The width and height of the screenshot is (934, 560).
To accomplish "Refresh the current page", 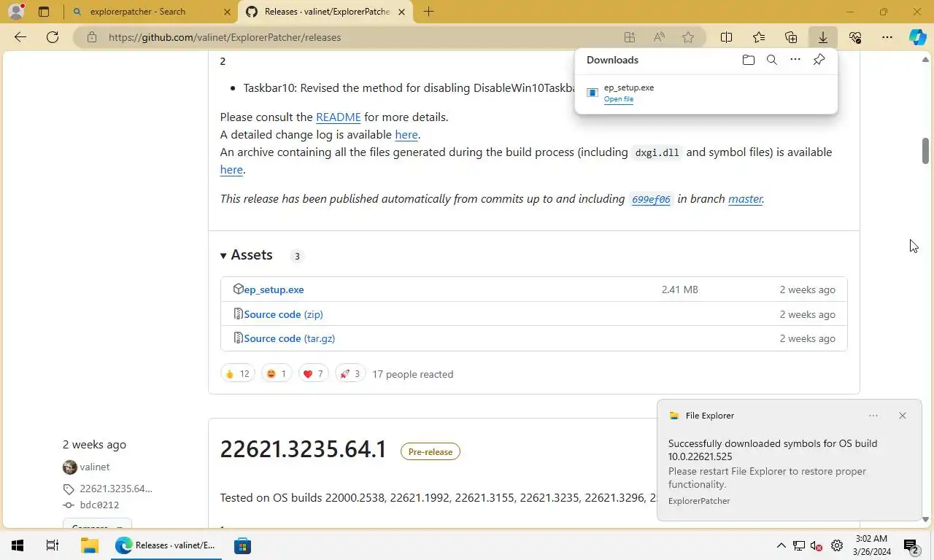I will (53, 37).
